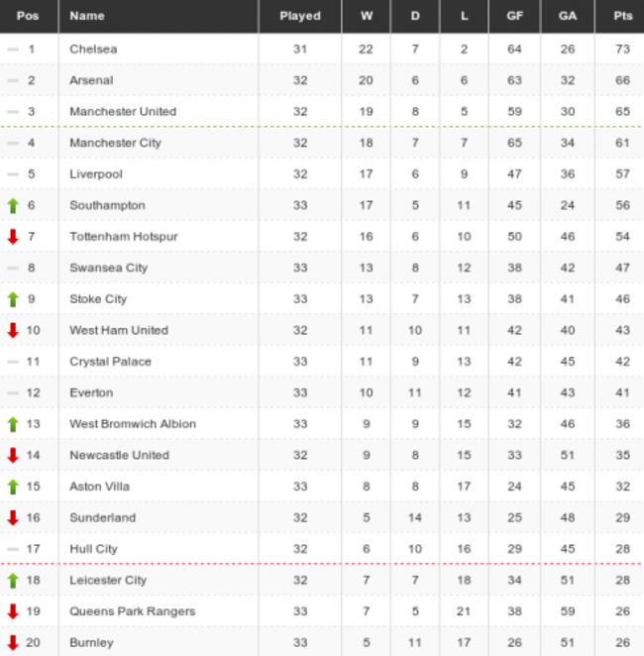The width and height of the screenshot is (644, 656).
Task: Click red down arrow beside Queens Park Rangers
Action: coord(13,611)
